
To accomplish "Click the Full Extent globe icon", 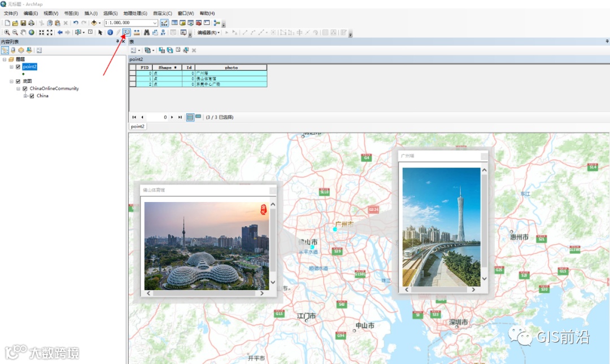I will point(32,32).
